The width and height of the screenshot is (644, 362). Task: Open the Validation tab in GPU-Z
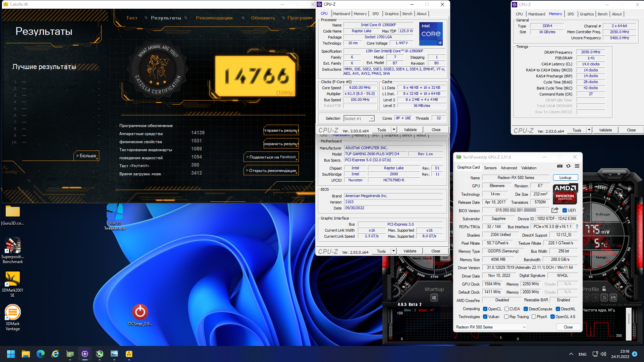tap(529, 168)
